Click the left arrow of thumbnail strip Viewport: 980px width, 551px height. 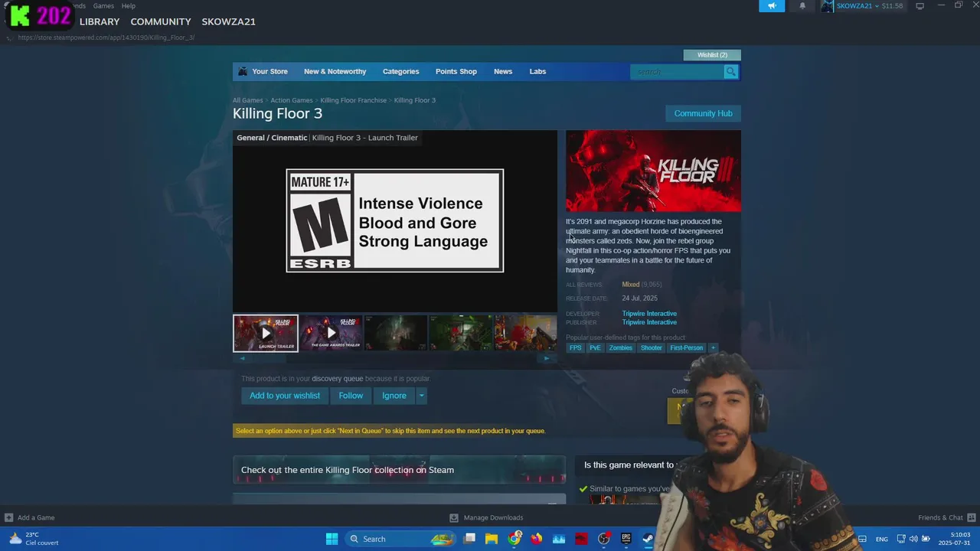pyautogui.click(x=243, y=358)
